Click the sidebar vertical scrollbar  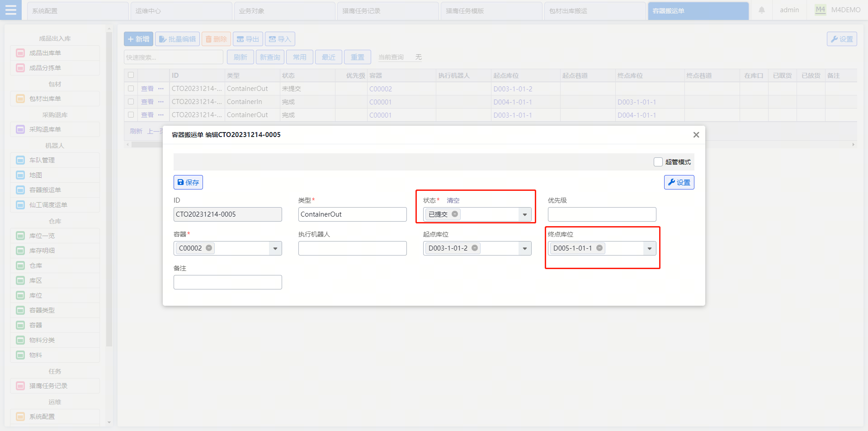tap(109, 190)
